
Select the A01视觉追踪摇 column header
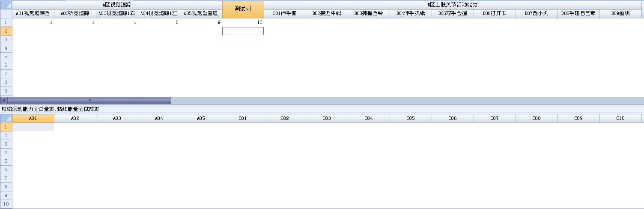[x=33, y=14]
